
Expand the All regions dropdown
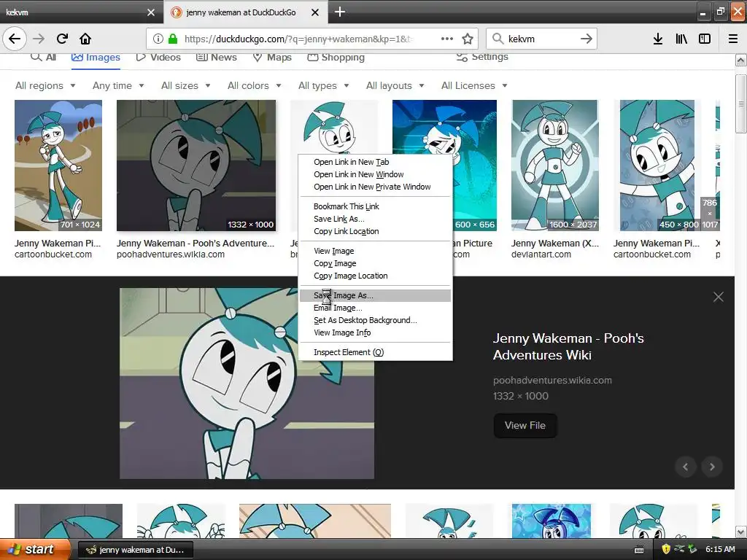45,86
